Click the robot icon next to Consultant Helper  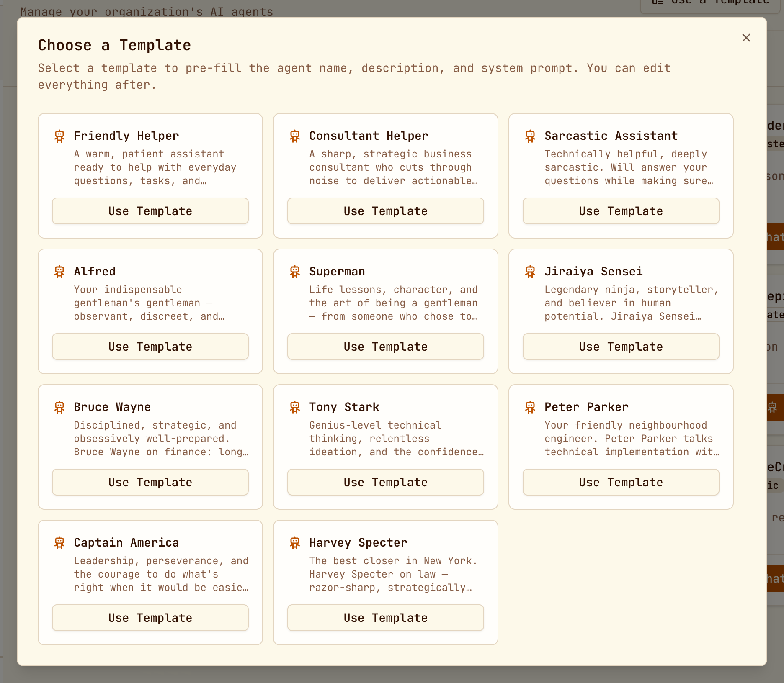point(295,136)
